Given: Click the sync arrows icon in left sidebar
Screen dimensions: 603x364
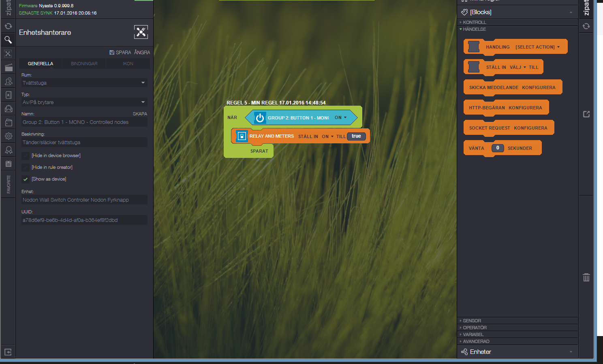Looking at the screenshot, I should point(8,26).
